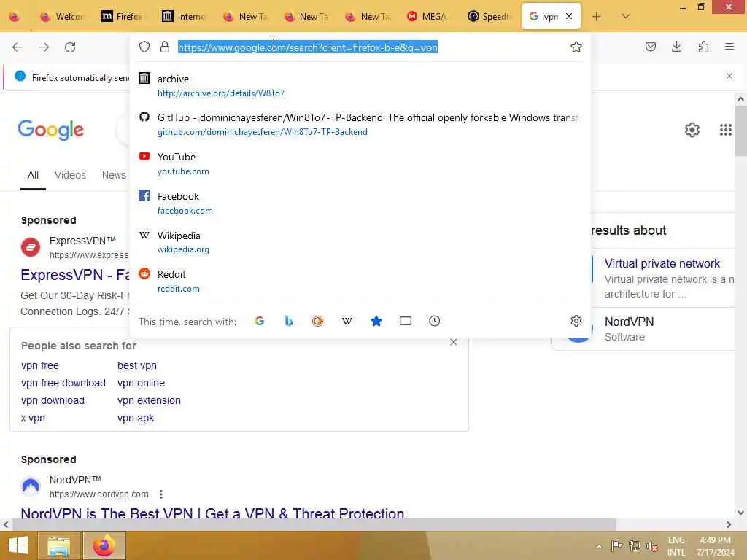
Task: Go forward with the forward arrow
Action: [44, 47]
